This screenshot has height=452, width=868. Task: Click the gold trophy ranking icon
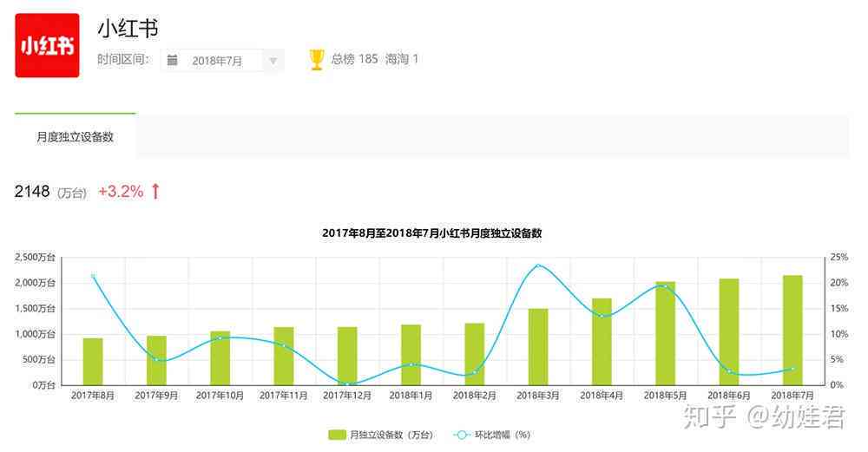[317, 60]
